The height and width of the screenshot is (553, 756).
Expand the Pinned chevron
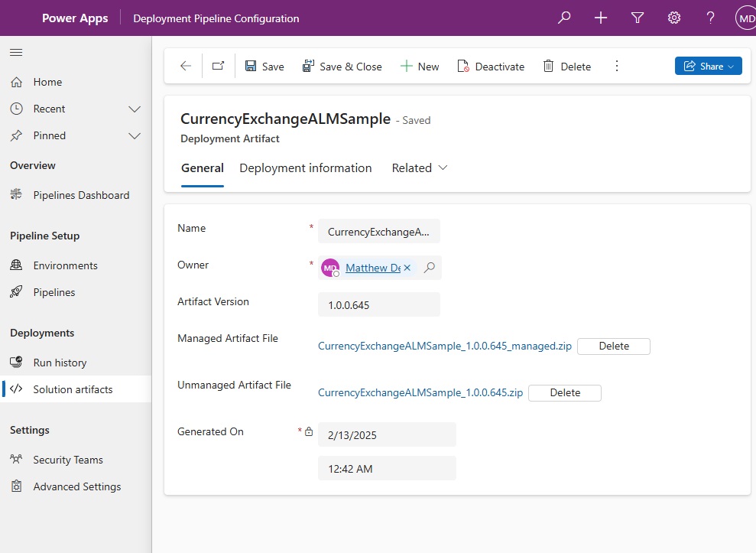point(135,136)
